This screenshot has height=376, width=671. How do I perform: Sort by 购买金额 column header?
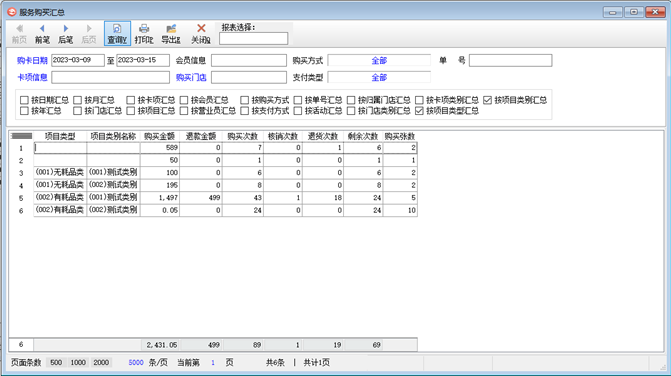point(160,136)
